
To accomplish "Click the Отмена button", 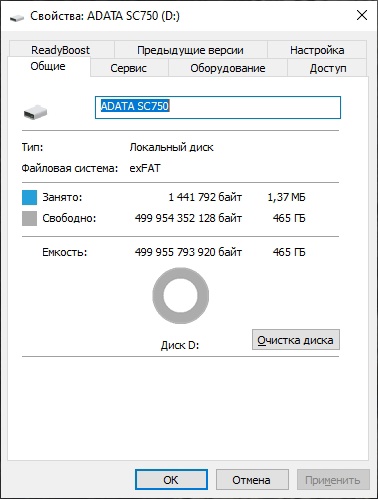I will coord(252,480).
